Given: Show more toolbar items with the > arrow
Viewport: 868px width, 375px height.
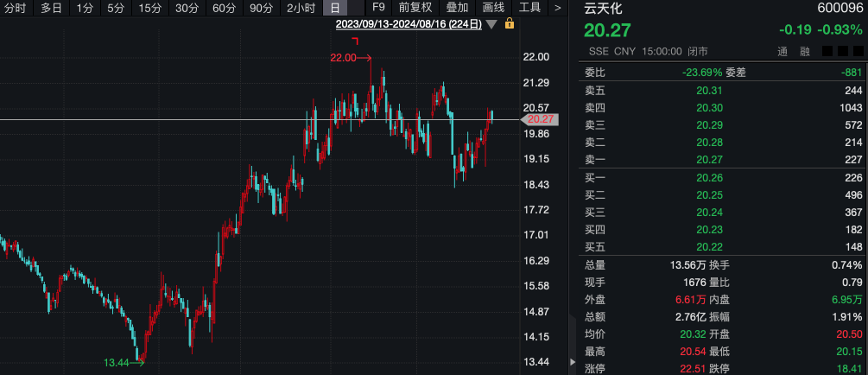Looking at the screenshot, I should coord(557,8).
